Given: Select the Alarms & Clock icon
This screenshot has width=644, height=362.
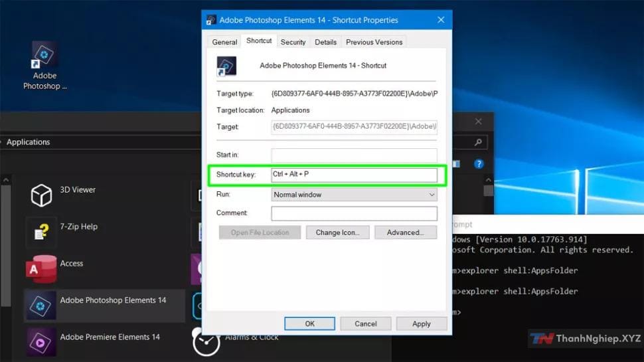Looking at the screenshot, I should [x=206, y=342].
